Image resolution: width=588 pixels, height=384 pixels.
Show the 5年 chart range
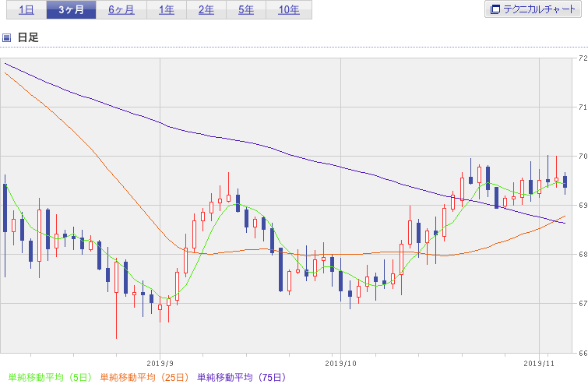[246, 9]
